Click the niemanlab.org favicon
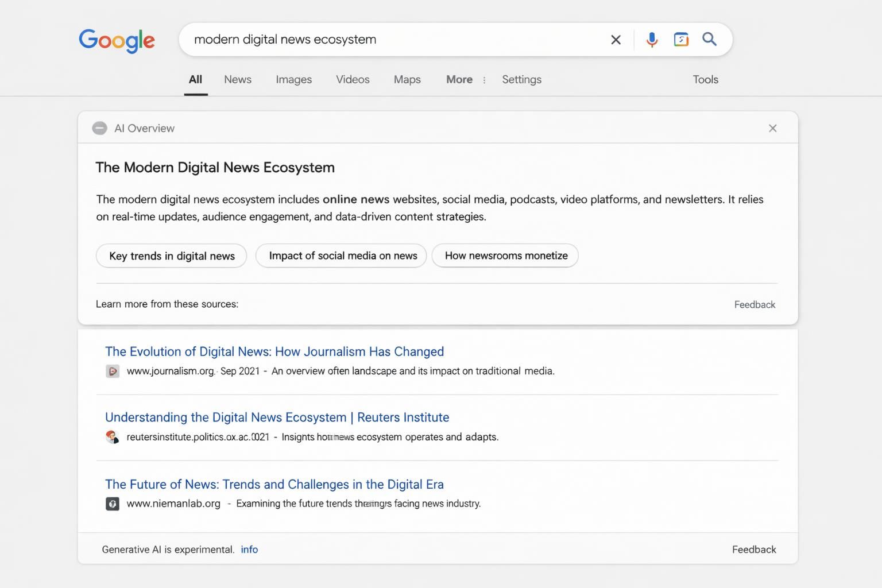 pyautogui.click(x=113, y=504)
